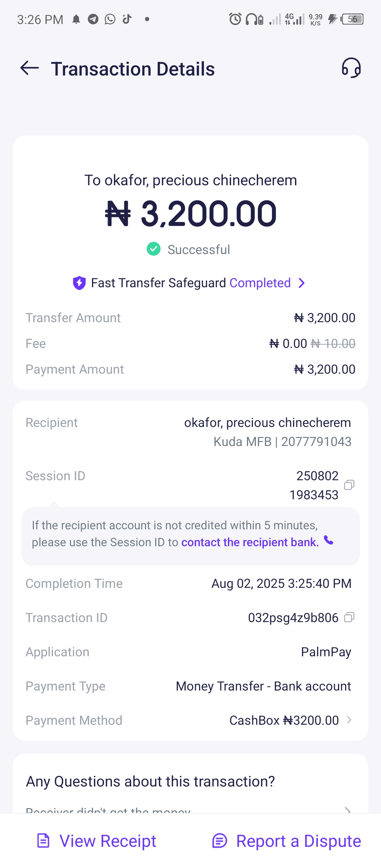
Task: Tap the alarm clock status icon
Action: pyautogui.click(x=235, y=19)
